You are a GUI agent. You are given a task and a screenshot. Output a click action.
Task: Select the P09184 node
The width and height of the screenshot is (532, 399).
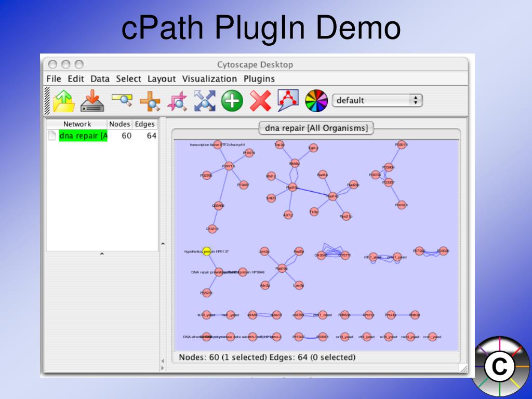pyautogui.click(x=402, y=205)
